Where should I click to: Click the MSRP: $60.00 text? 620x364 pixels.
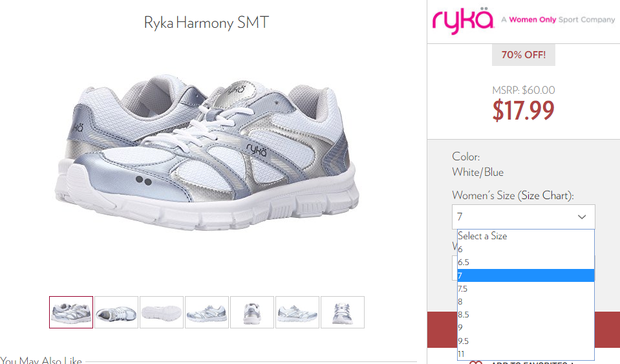pos(524,90)
